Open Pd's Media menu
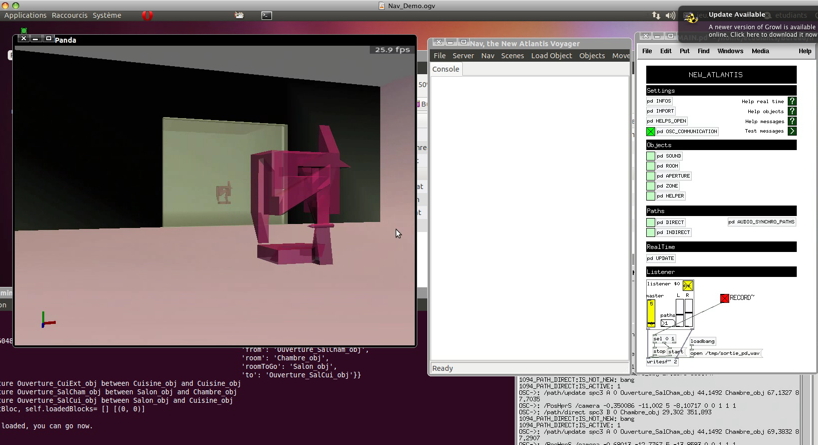818x445 pixels. click(760, 51)
